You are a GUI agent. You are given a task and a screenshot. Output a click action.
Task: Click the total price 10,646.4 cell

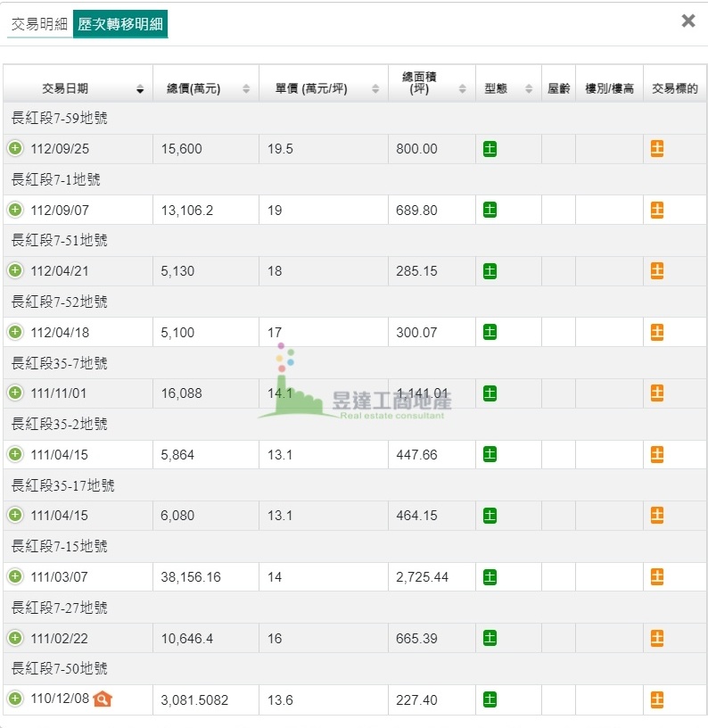(205, 639)
